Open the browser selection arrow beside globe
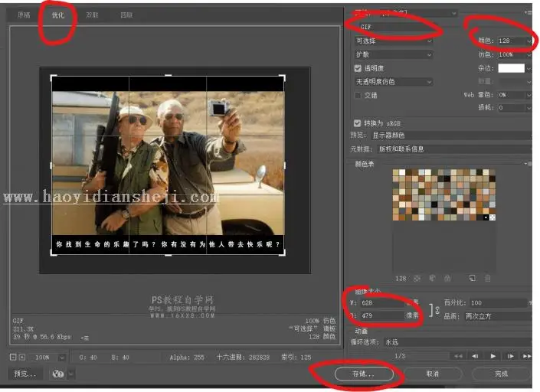The width and height of the screenshot is (540, 392). coord(70,374)
